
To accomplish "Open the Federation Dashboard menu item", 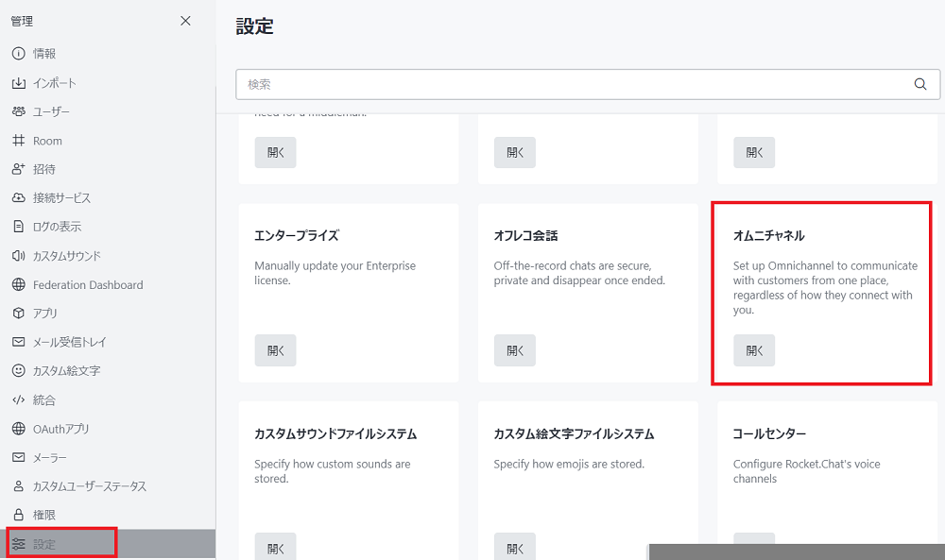I will pos(87,285).
